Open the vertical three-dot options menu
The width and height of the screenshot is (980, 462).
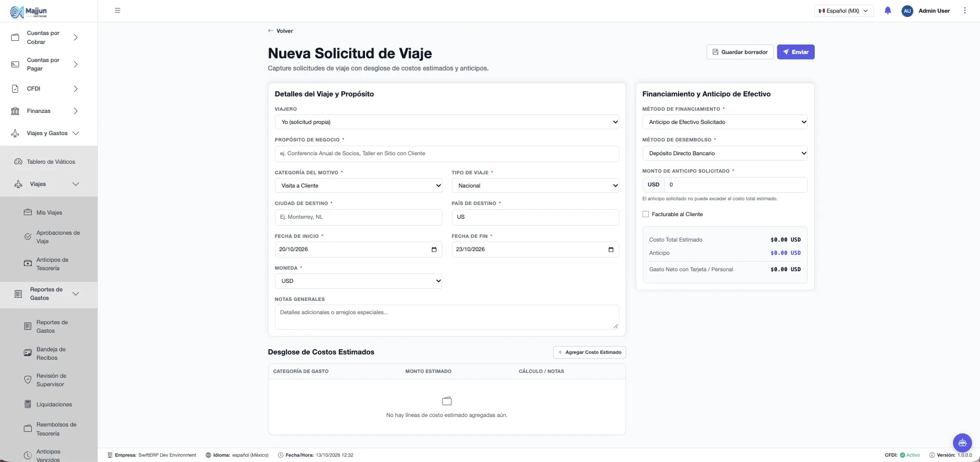(965, 11)
